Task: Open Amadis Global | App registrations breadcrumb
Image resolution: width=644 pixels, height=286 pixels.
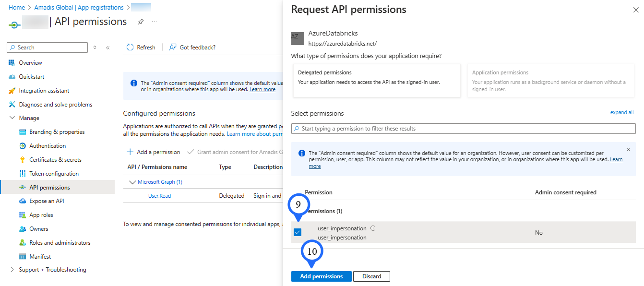Action: pyautogui.click(x=79, y=8)
